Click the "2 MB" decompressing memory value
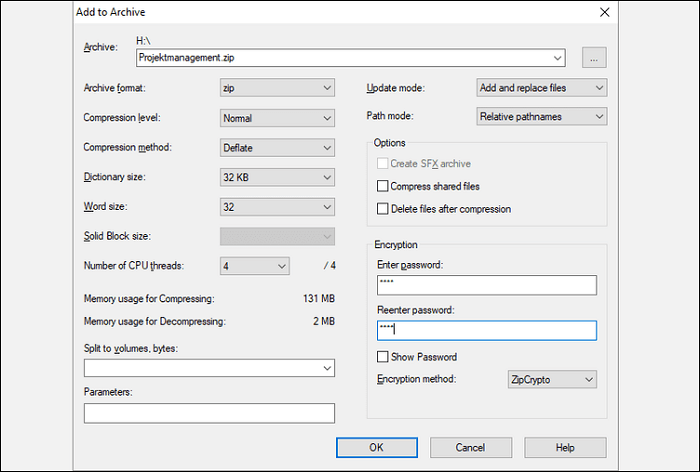Image resolution: width=700 pixels, height=472 pixels. pyautogui.click(x=324, y=321)
